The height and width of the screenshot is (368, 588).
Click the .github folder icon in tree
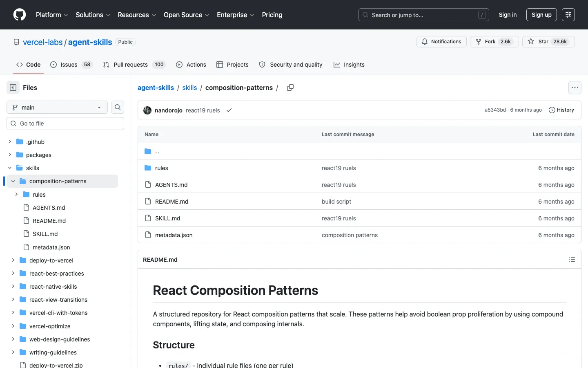click(x=20, y=142)
